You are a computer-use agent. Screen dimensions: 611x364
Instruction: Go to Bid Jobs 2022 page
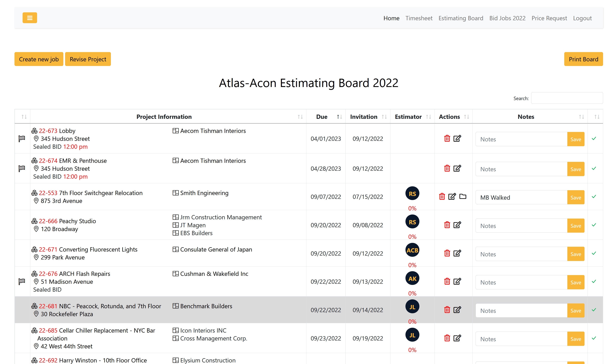point(507,18)
